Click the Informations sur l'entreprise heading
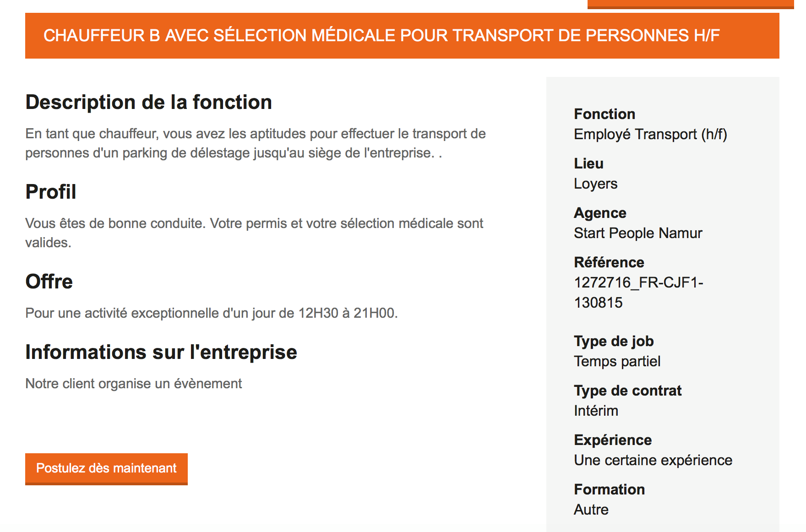The image size is (806, 532). click(x=161, y=352)
